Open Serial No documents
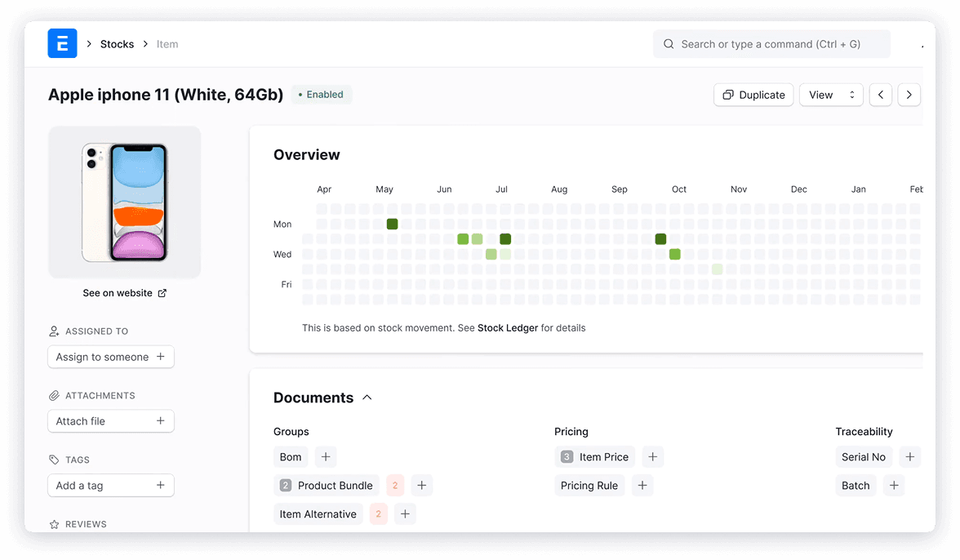Image resolution: width=960 pixels, height=560 pixels. pyautogui.click(x=864, y=457)
